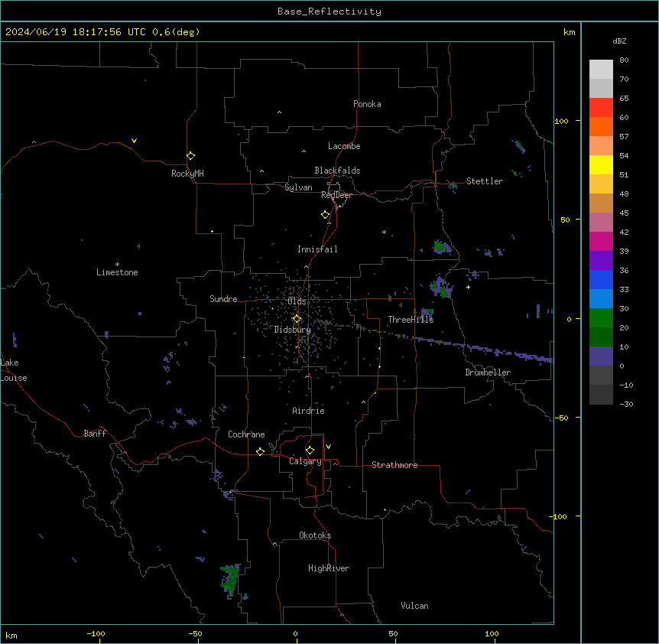The width and height of the screenshot is (659, 644).
Task: Click the Drumheller label
Action: 488,372
